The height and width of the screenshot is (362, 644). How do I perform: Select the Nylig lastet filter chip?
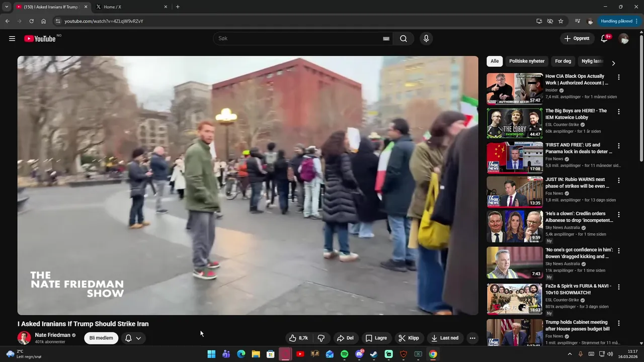(592, 61)
